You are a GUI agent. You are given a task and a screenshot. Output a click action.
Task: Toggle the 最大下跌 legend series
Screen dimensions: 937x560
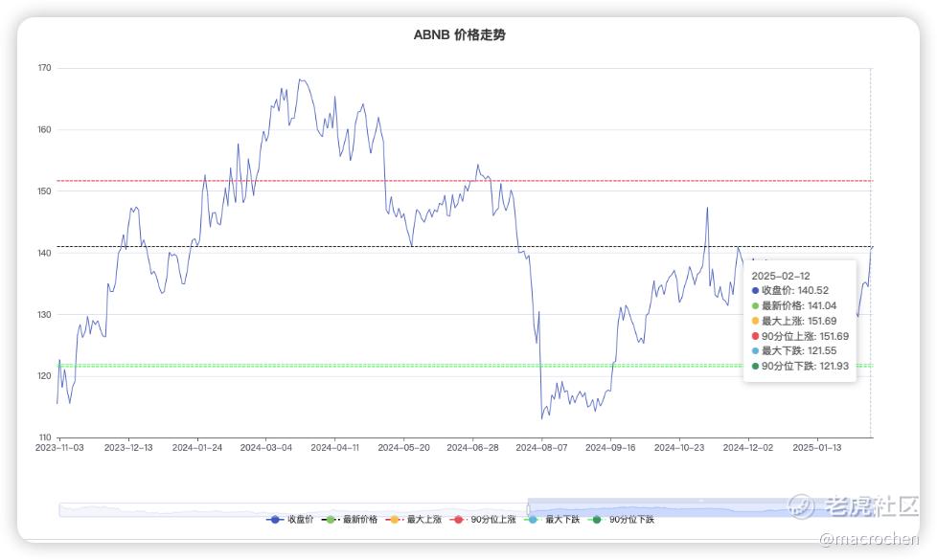(x=552, y=520)
